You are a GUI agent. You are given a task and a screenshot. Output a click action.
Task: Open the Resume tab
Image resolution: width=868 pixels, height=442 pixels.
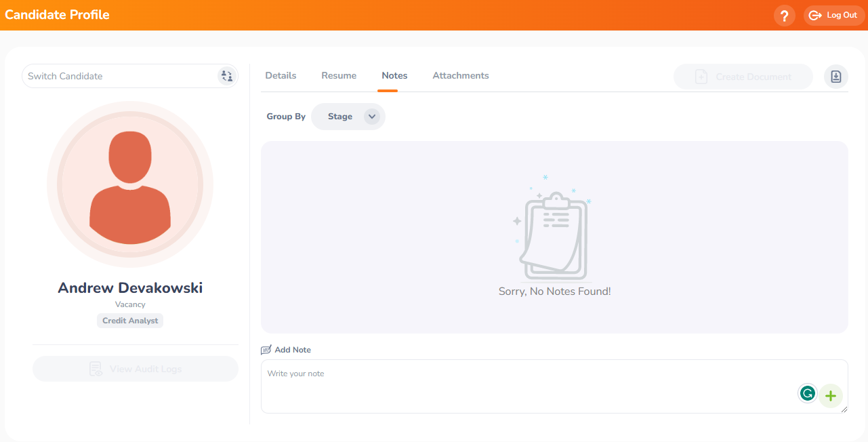pos(339,75)
